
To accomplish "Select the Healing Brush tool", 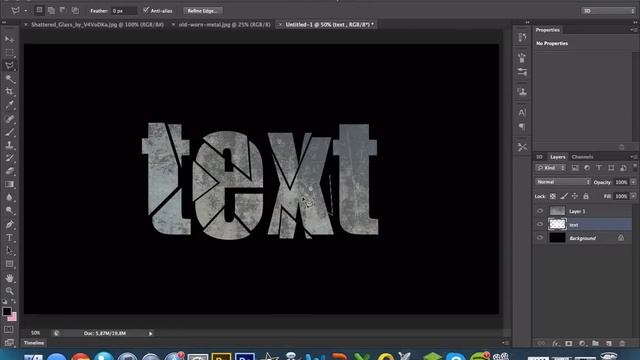I will [9, 119].
